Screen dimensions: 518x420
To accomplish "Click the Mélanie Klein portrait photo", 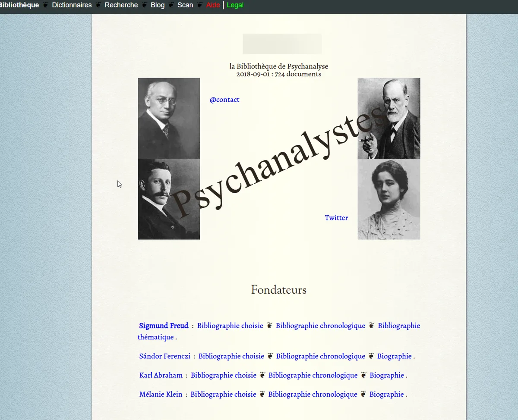I will [388, 199].
